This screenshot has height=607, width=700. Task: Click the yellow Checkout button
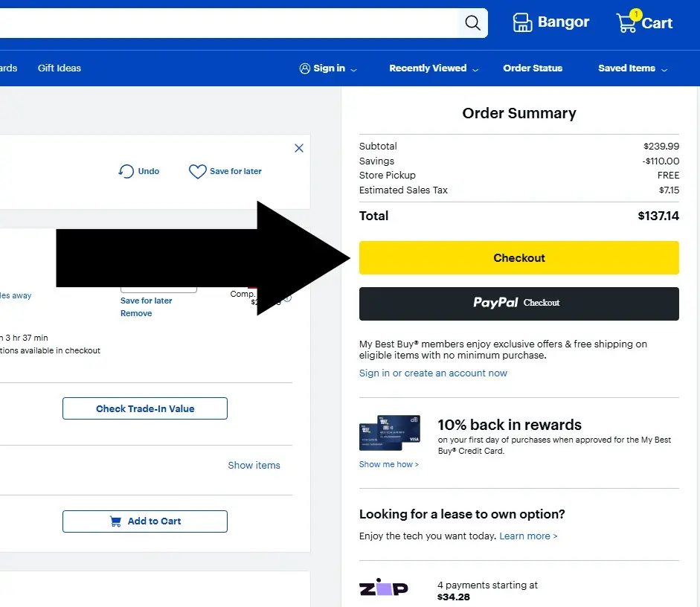pyautogui.click(x=518, y=257)
